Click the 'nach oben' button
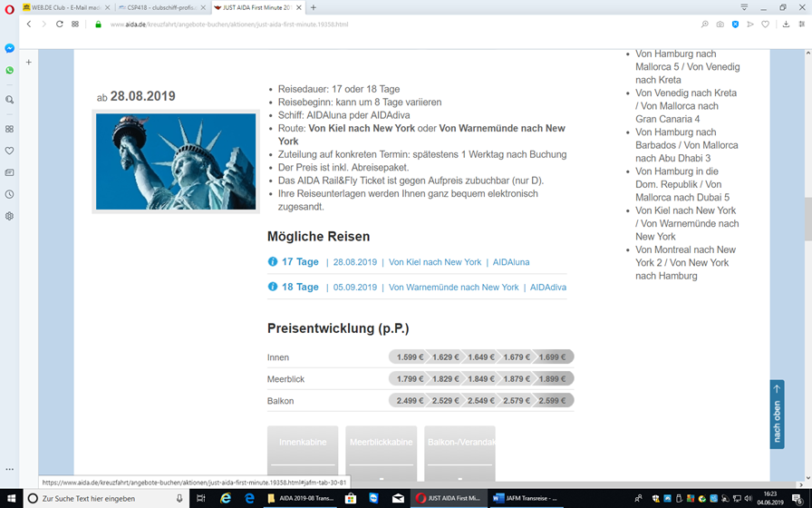812x508 pixels. tap(777, 415)
